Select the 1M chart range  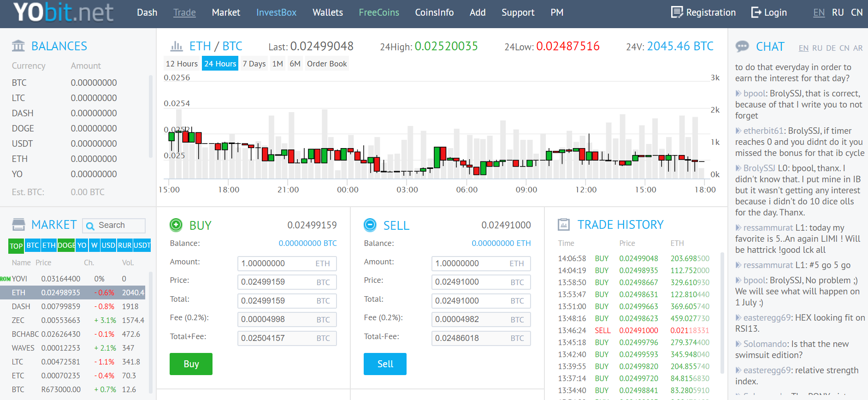click(278, 64)
